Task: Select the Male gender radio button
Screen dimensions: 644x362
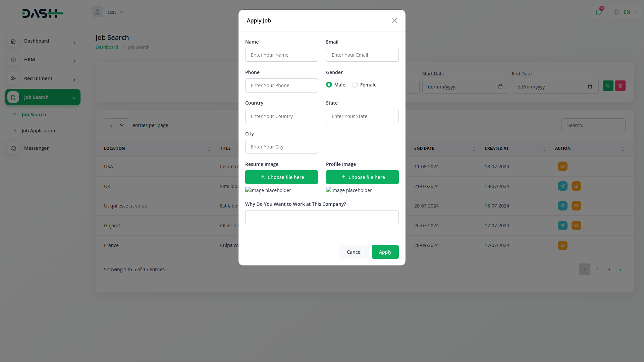Action: coord(329,85)
